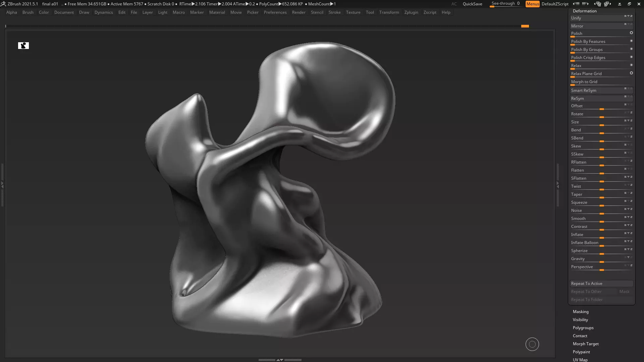Open the Preferences menu

pos(275,12)
